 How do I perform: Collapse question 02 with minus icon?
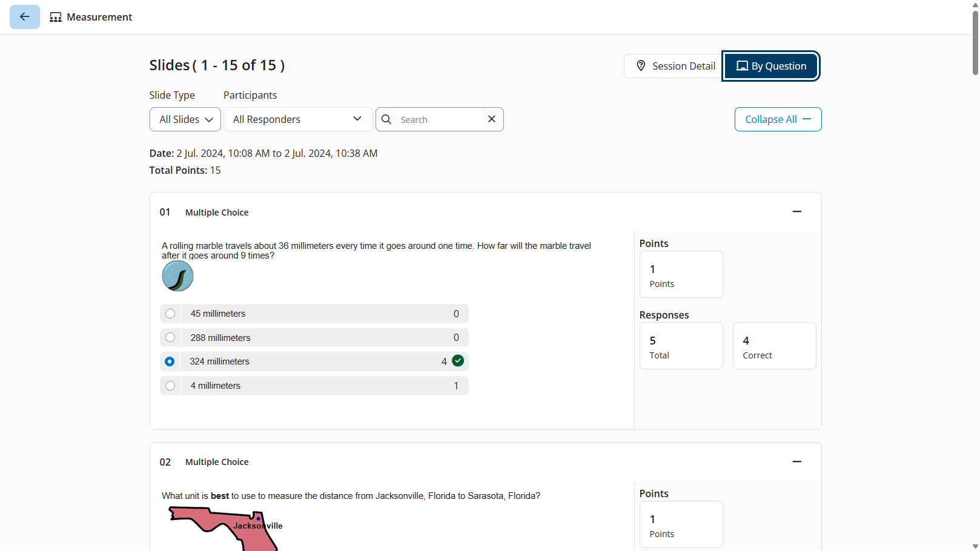[x=796, y=461]
